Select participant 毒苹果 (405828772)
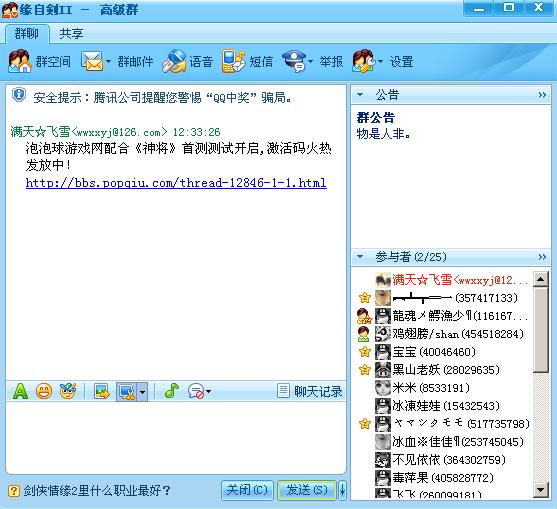Screen dimensions: 557x509 tap(443, 477)
